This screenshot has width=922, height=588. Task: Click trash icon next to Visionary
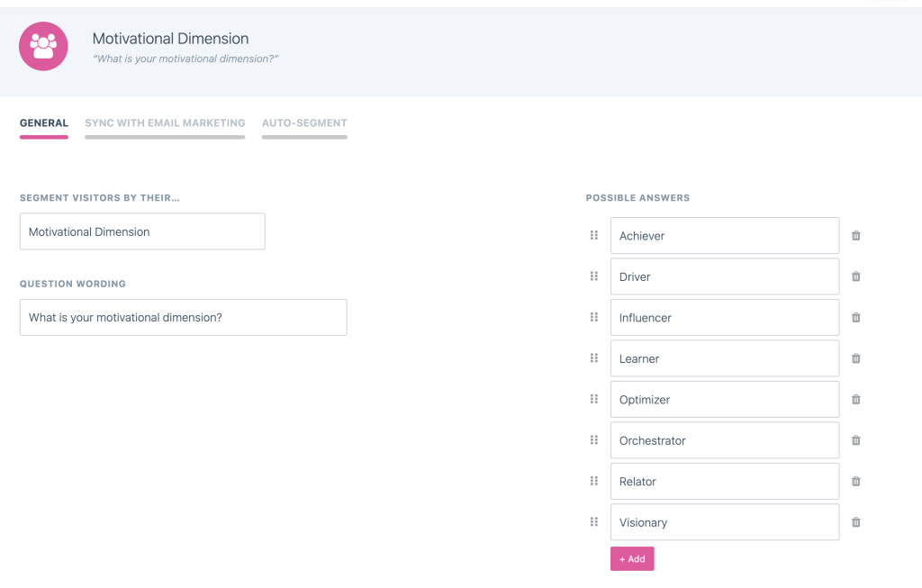coord(855,522)
